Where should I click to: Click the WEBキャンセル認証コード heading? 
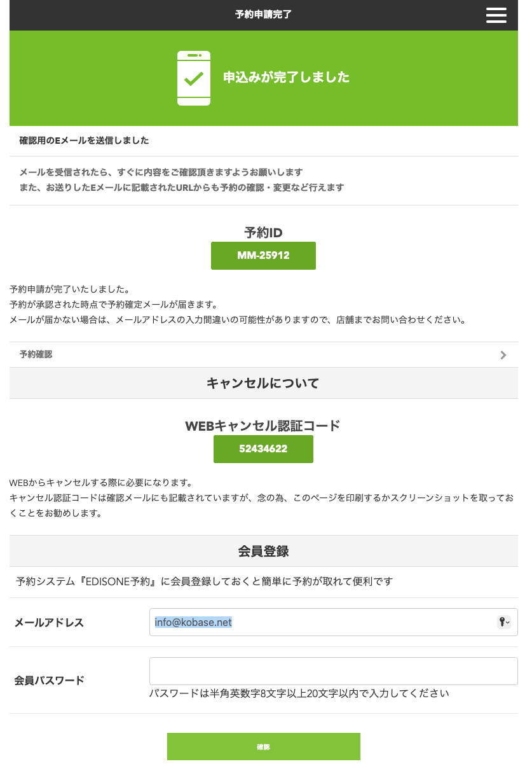tap(263, 426)
